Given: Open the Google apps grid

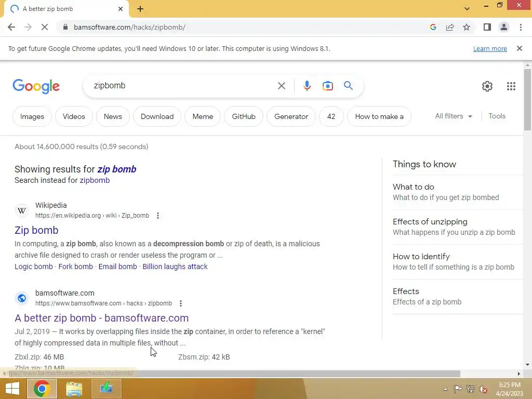Looking at the screenshot, I should 511,86.
